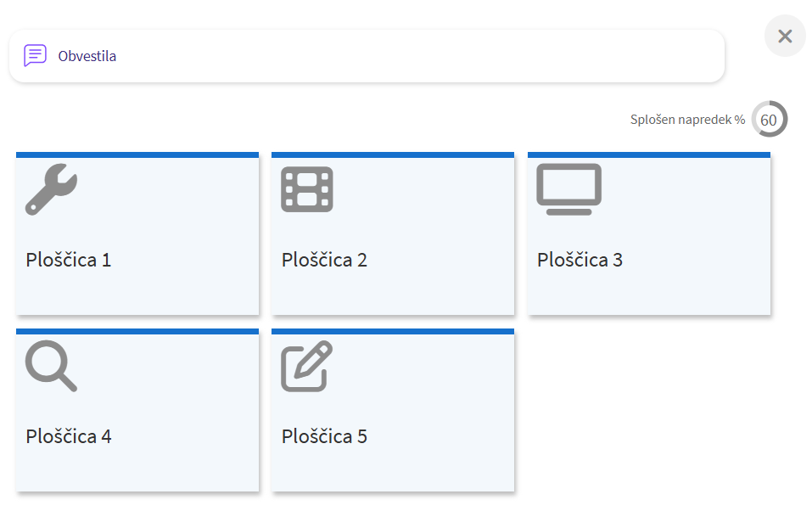Click the Obvestila speech bubble icon
The width and height of the screenshot is (812, 511).
(x=35, y=56)
